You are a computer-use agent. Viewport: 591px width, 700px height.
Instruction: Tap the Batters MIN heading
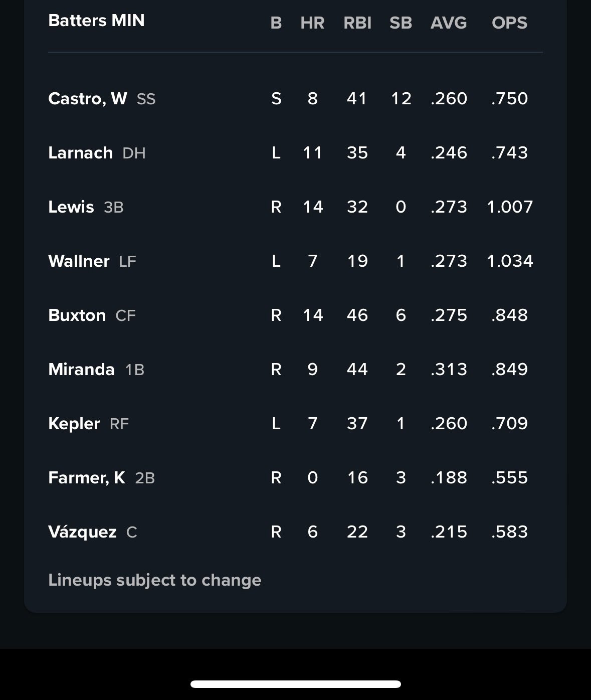click(x=96, y=21)
